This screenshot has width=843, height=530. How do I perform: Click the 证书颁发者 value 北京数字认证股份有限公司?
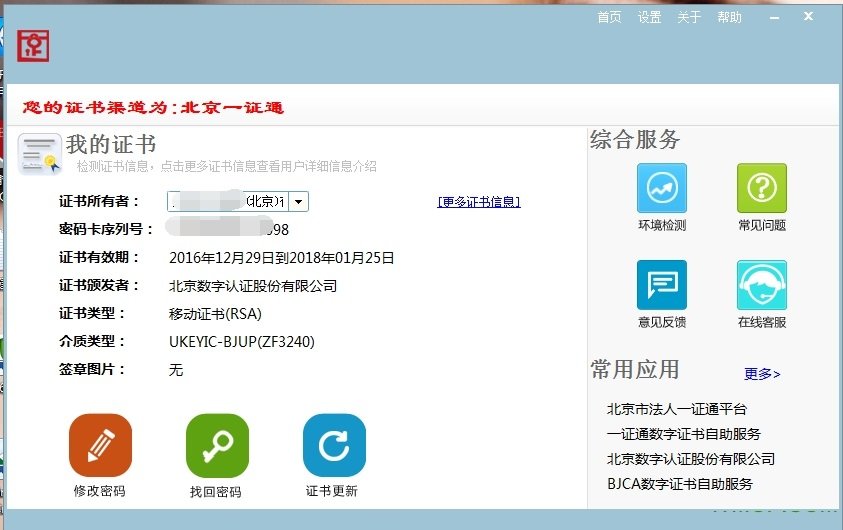(253, 286)
